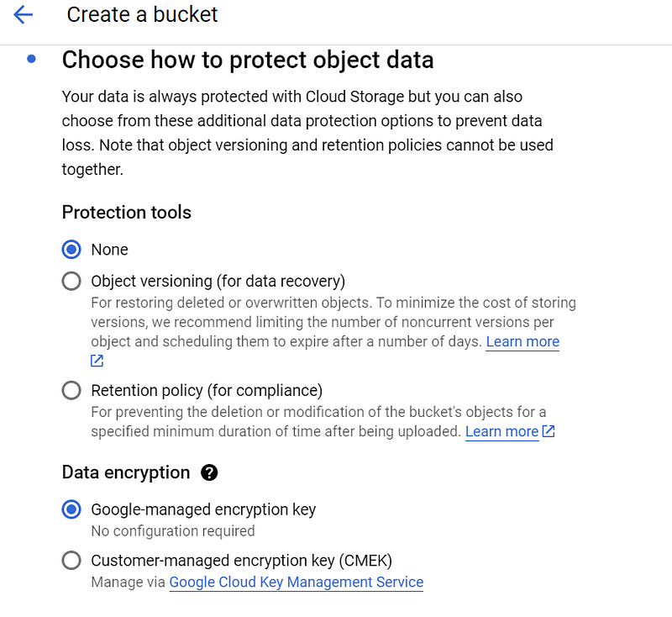The height and width of the screenshot is (617, 672).
Task: Enable Object versioning for data recovery
Action: (71, 281)
